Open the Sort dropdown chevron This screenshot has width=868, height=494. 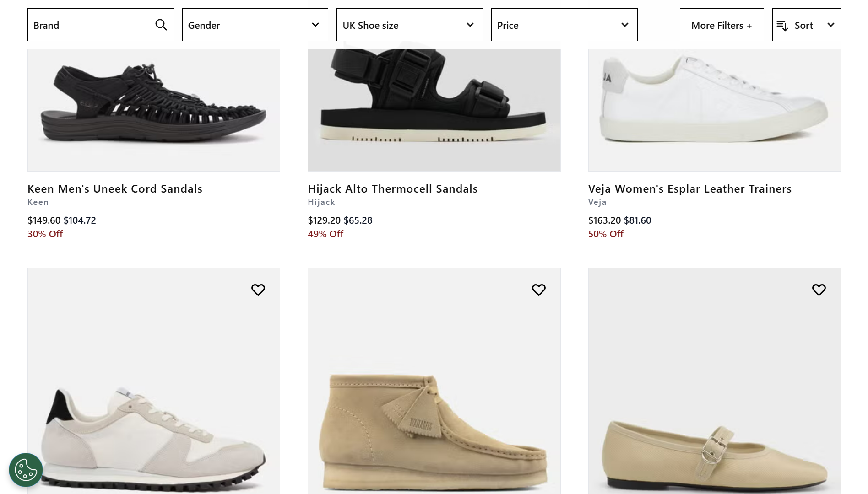(x=830, y=25)
